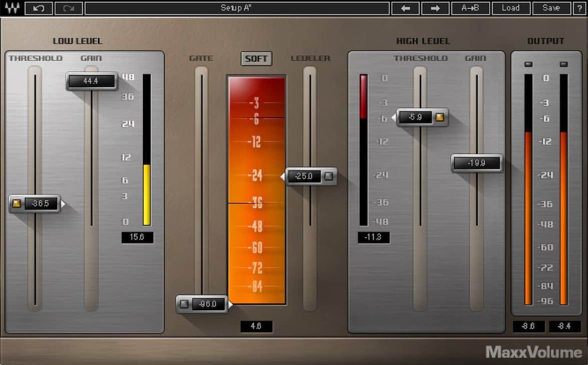This screenshot has width=588, height=365.
Task: Click right output clip indicator LED
Action: click(x=563, y=64)
